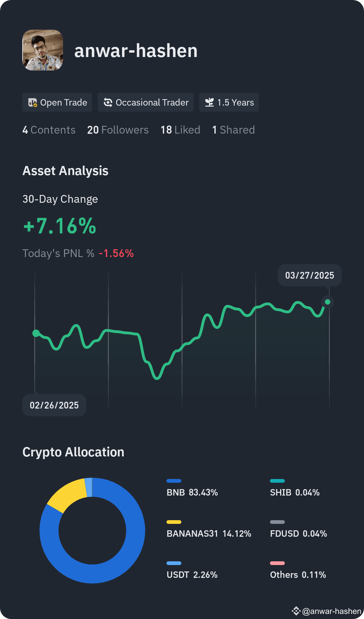The height and width of the screenshot is (619, 364).
Task: Click the USDT light blue legend swatch
Action: [174, 563]
